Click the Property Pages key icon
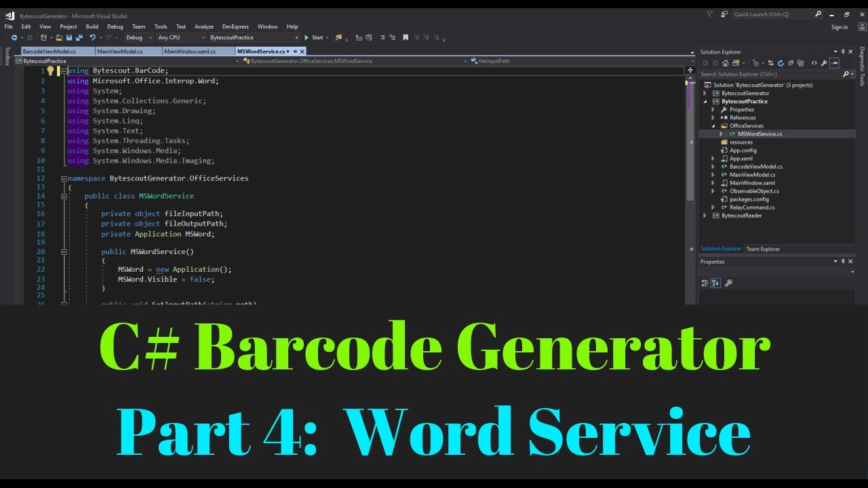 (x=728, y=283)
